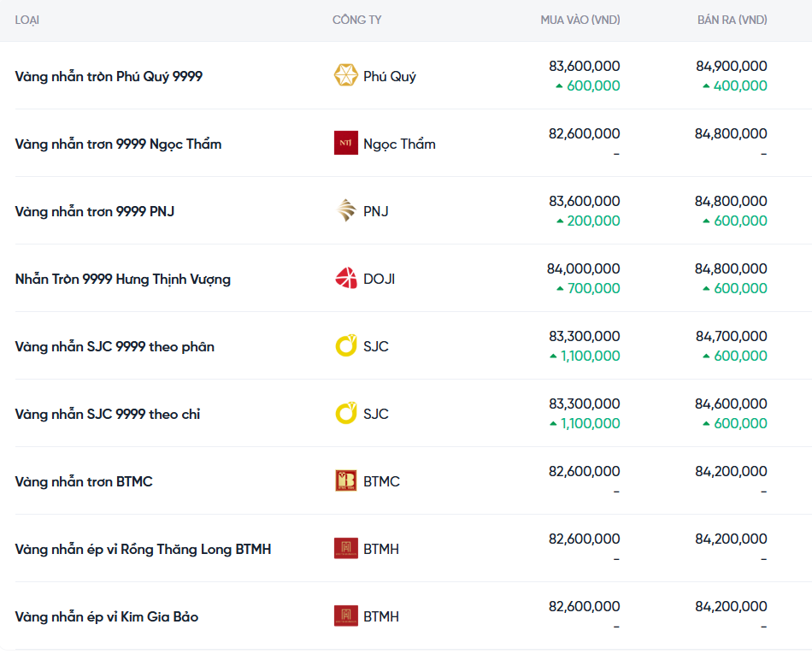The image size is (812, 654).
Task: Click DOJI buy price 84,000,000
Action: 583,268
